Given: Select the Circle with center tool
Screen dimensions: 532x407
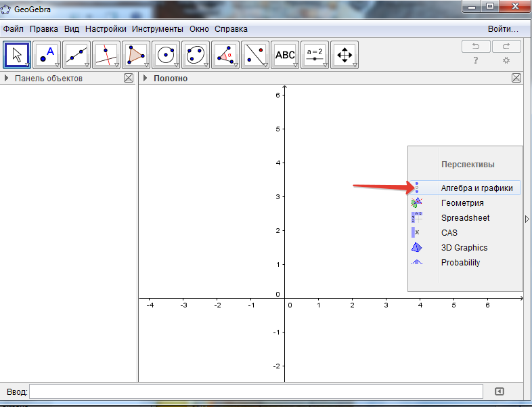Looking at the screenshot, I should click(x=166, y=55).
